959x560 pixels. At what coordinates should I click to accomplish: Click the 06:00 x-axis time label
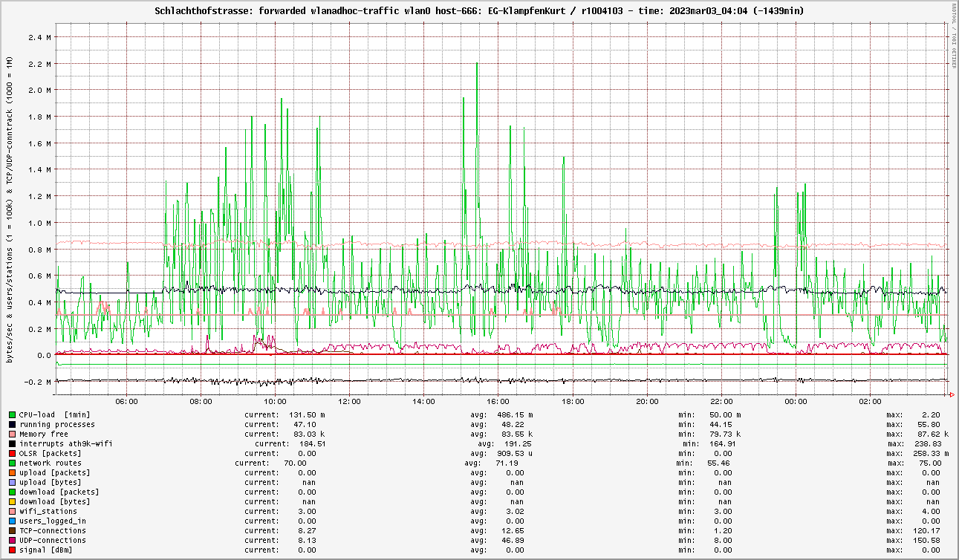tap(127, 401)
